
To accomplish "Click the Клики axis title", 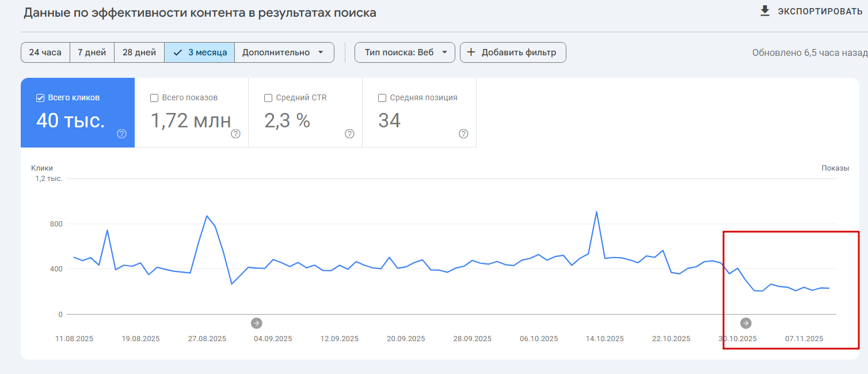I will (42, 168).
